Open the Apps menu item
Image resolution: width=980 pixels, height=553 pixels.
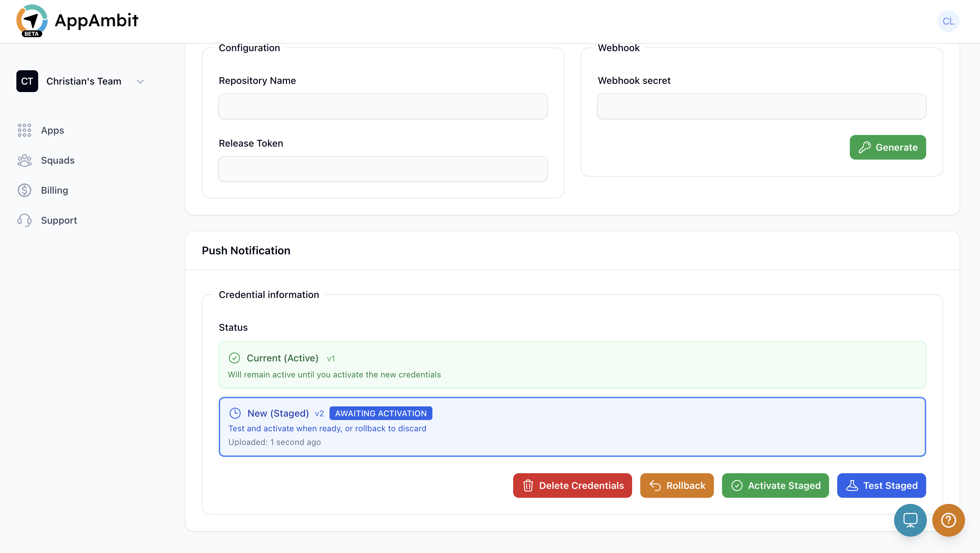pos(52,130)
